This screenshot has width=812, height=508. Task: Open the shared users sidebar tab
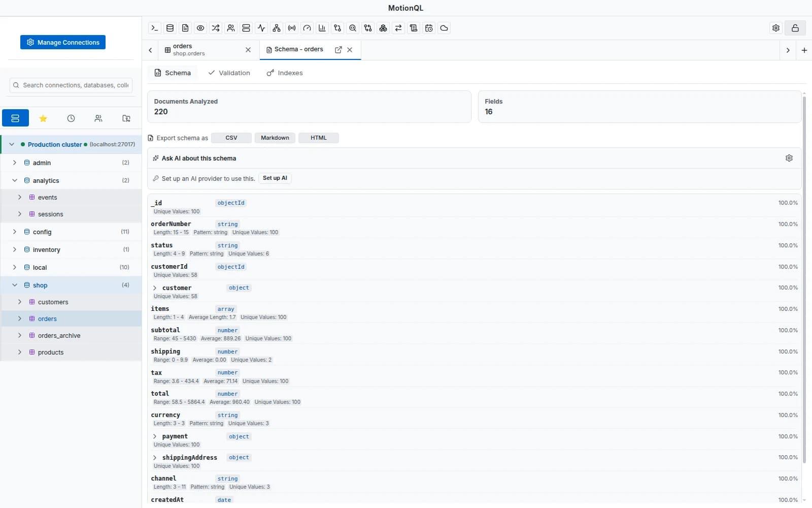click(98, 118)
